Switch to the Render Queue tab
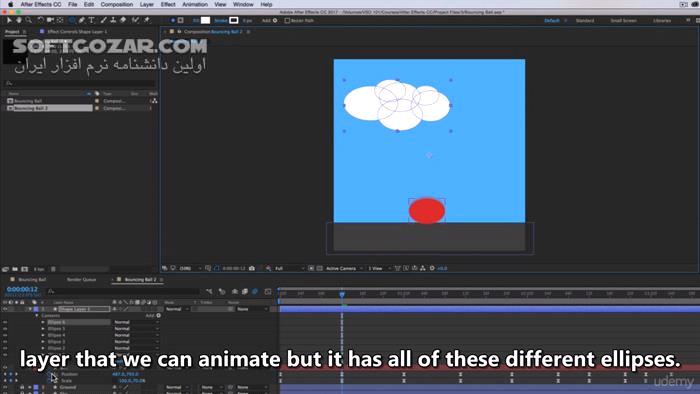The image size is (700, 394). coord(81,280)
